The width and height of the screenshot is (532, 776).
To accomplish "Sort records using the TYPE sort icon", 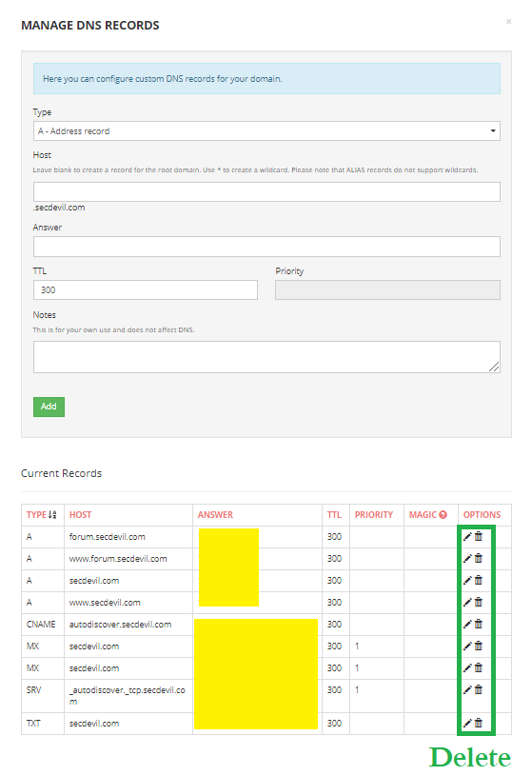I will 53,515.
